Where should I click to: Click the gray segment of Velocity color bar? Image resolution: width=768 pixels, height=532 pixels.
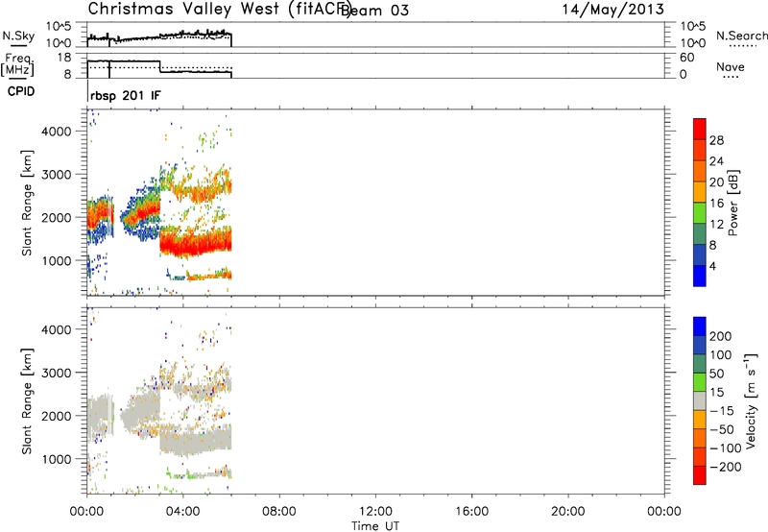click(700, 401)
